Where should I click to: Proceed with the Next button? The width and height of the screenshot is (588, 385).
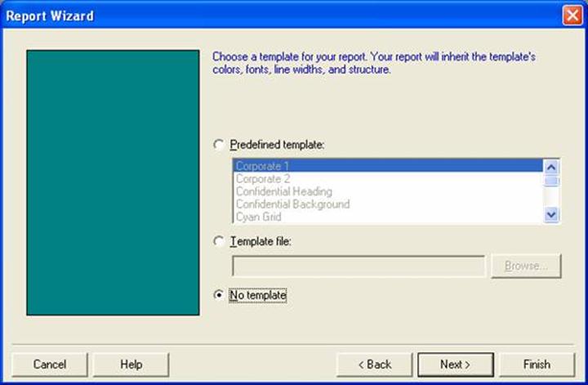(456, 365)
